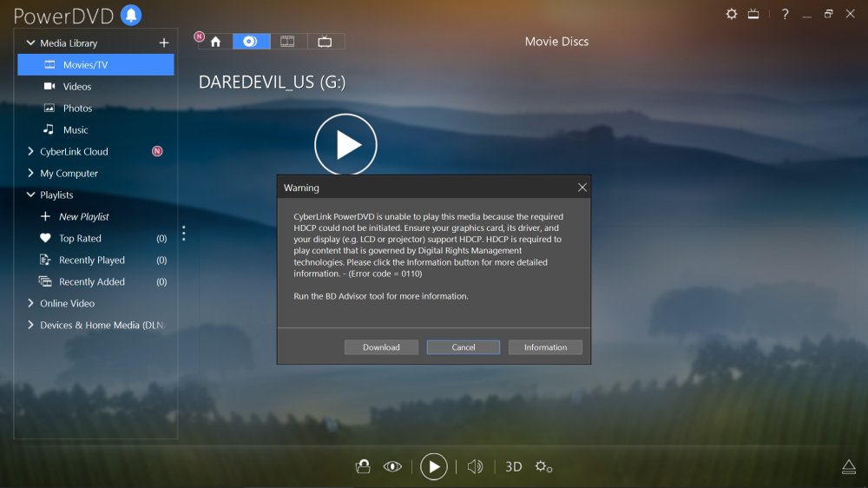
Task: Open Photos in Media Library
Action: pos(95,108)
